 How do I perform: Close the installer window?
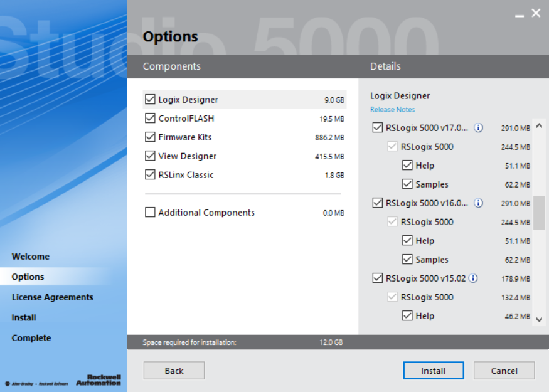pyautogui.click(x=536, y=13)
